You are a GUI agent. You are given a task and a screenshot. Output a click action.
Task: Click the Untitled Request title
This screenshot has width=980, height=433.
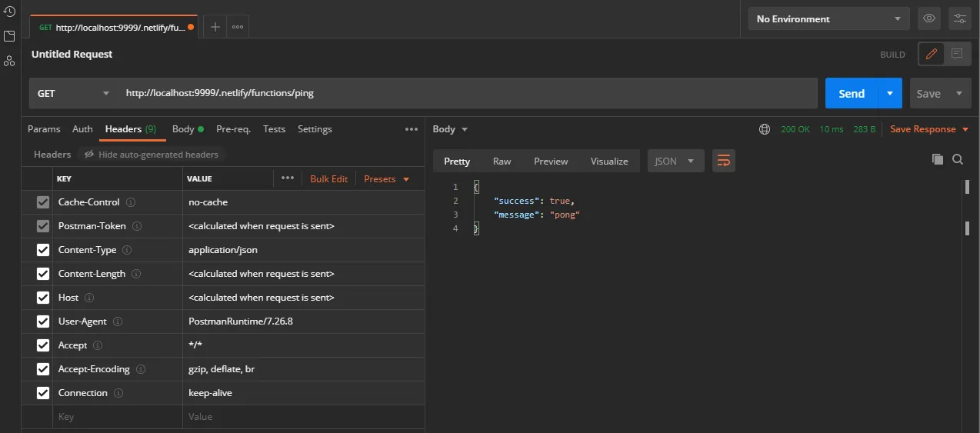point(72,54)
